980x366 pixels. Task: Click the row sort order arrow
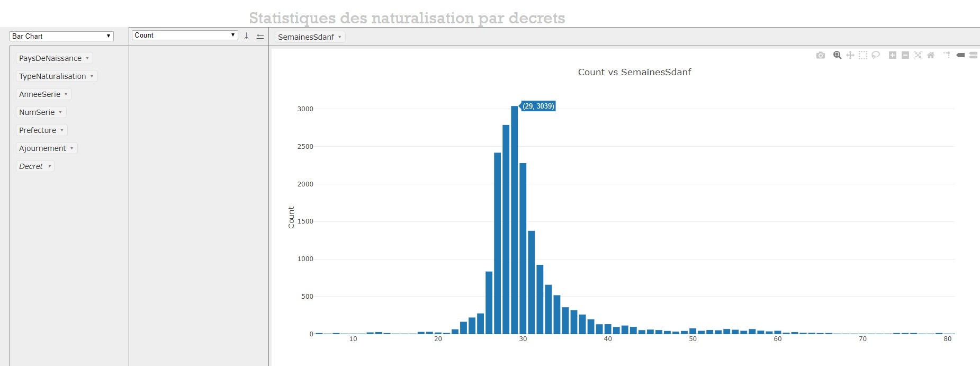[x=246, y=36]
